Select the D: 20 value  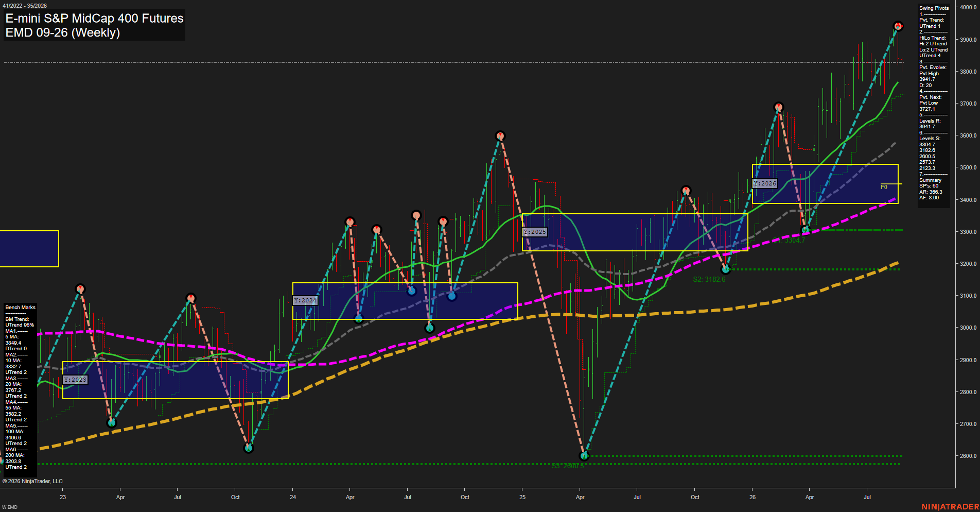pyautogui.click(x=925, y=86)
